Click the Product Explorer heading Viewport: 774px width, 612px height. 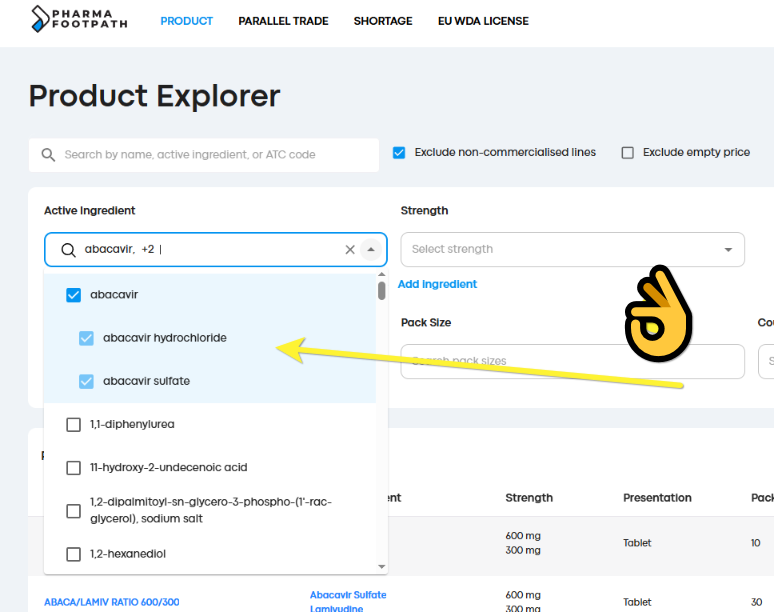coord(155,96)
